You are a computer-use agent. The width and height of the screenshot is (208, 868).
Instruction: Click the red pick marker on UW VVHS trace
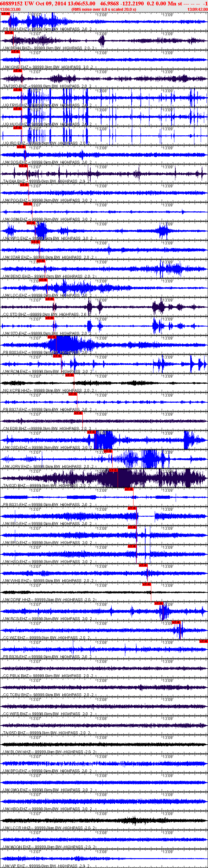tap(143, 565)
